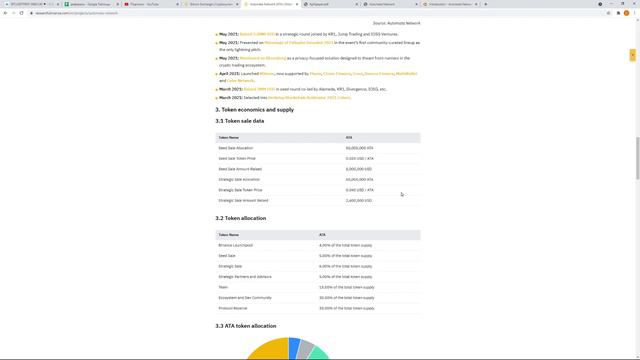
Task: Click the yellow side widget on right edge
Action: click(x=632, y=55)
